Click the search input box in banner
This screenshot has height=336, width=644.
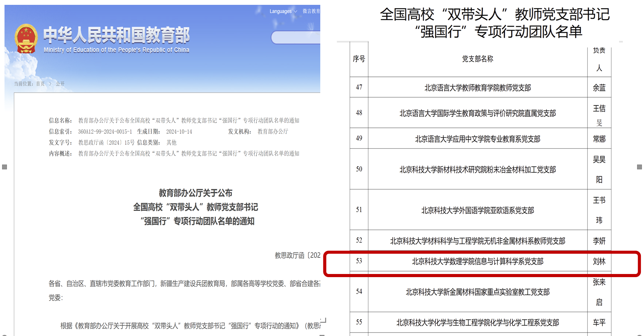point(295,38)
